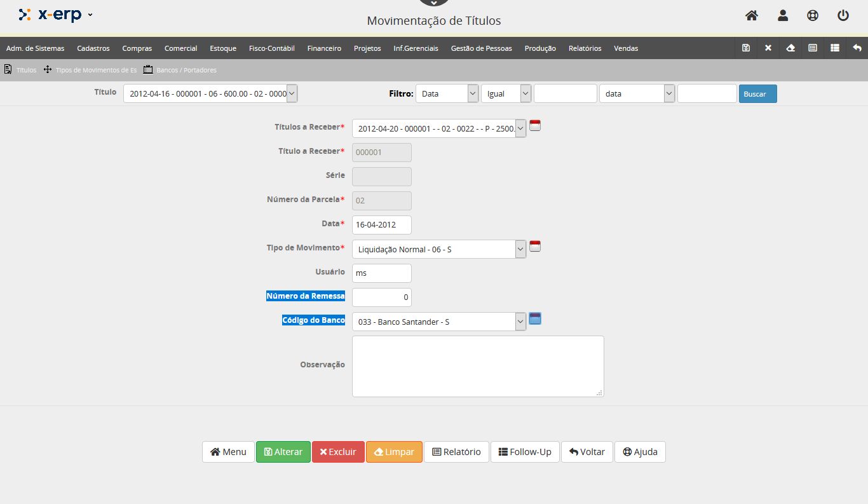Click the power logout icon
This screenshot has width=868, height=504.
843,16
